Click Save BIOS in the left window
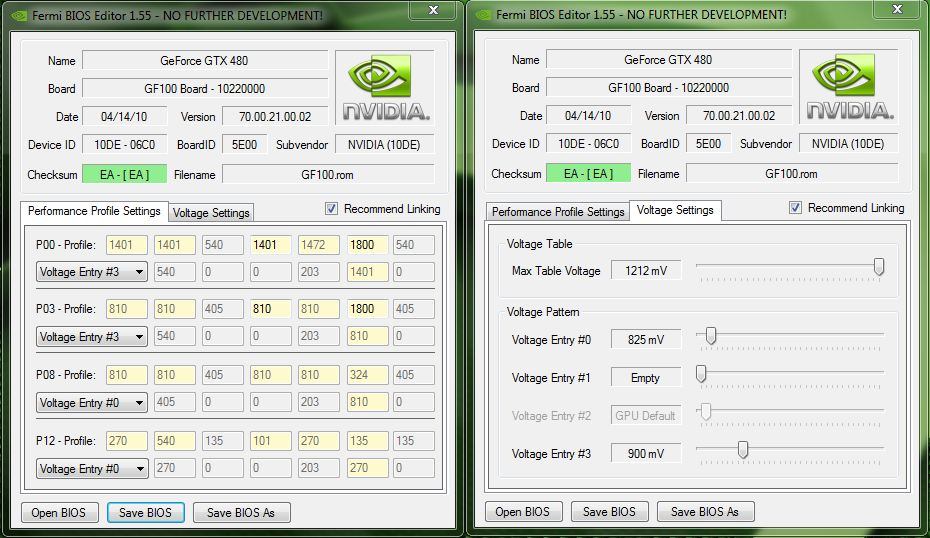 point(145,512)
